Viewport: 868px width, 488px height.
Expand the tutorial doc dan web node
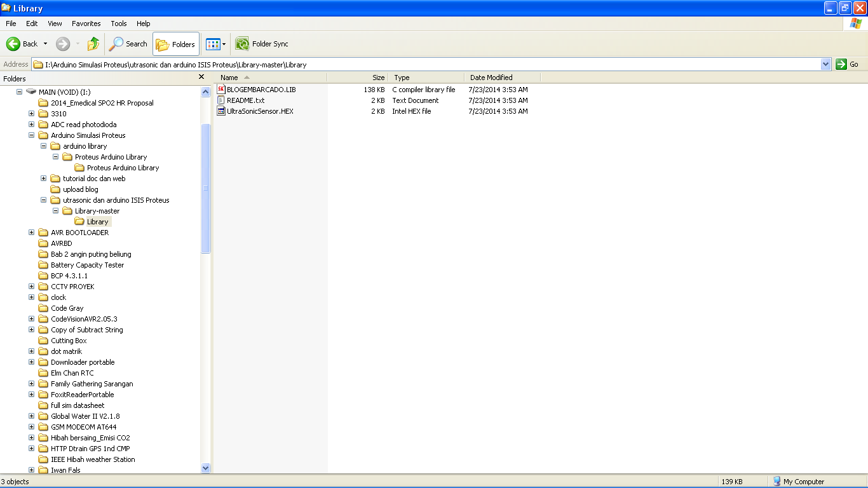pos(44,179)
